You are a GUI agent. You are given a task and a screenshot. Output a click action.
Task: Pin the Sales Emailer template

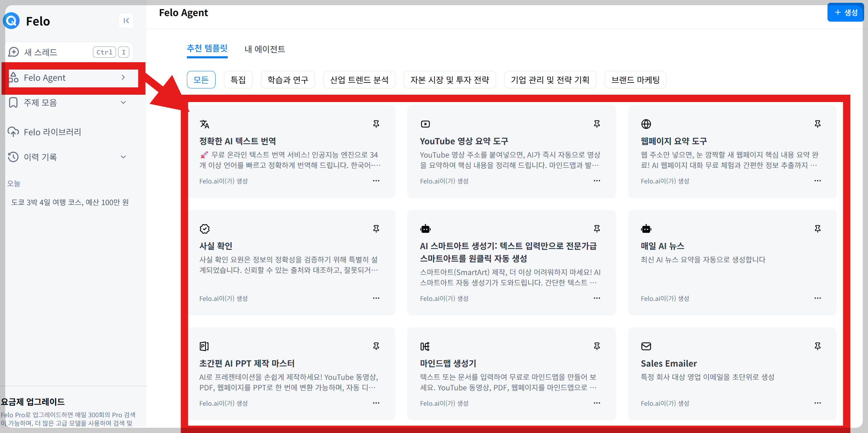817,346
